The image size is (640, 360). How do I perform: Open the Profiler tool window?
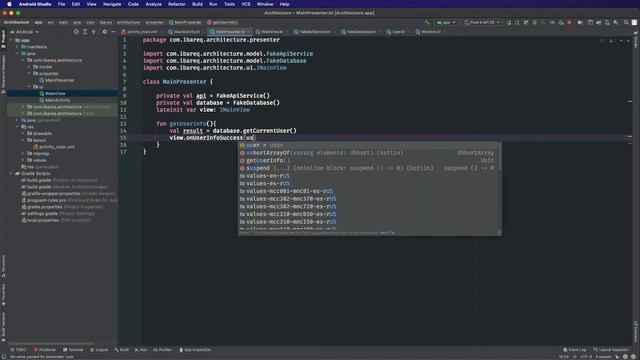162,350
